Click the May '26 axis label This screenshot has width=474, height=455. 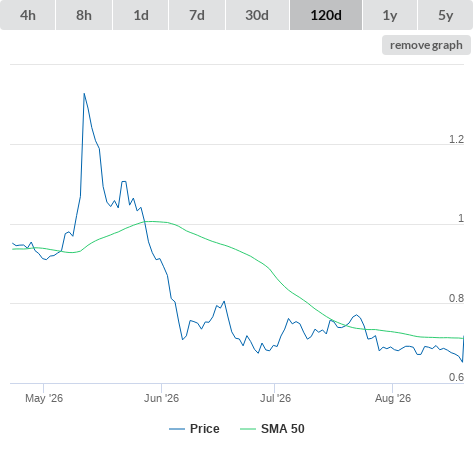pos(44,398)
